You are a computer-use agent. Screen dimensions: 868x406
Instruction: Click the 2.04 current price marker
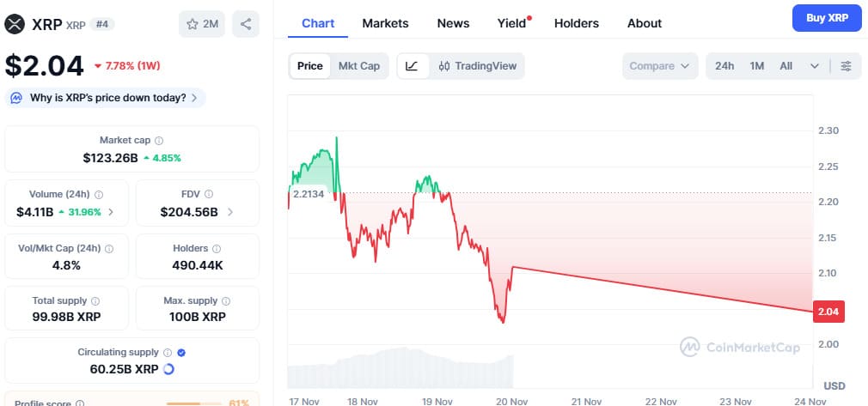[x=828, y=312]
